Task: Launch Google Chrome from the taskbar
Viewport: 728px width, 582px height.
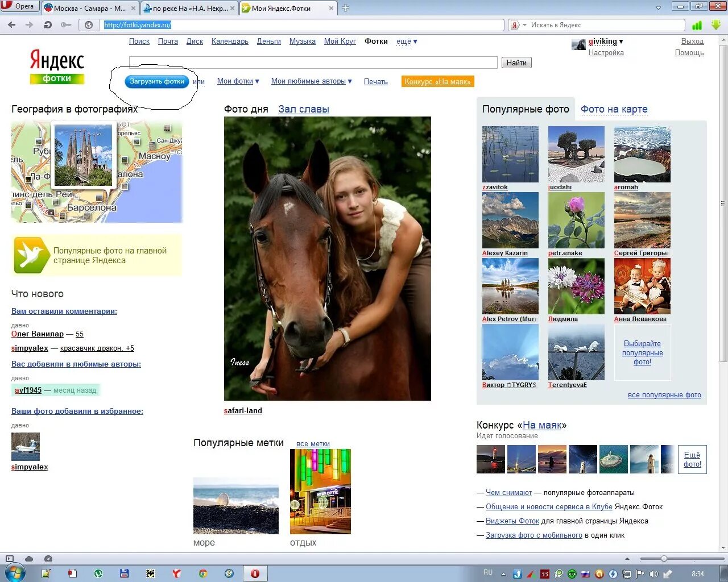Action: click(203, 573)
